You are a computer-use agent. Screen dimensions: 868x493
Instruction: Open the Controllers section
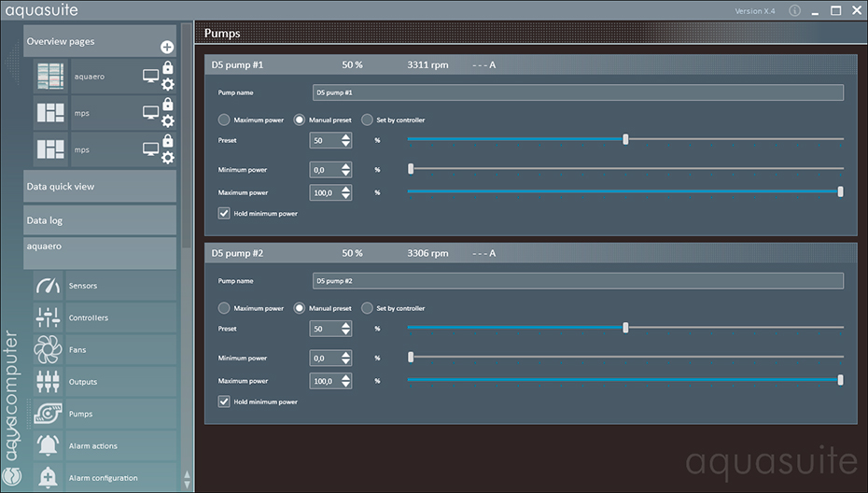[x=120, y=318]
